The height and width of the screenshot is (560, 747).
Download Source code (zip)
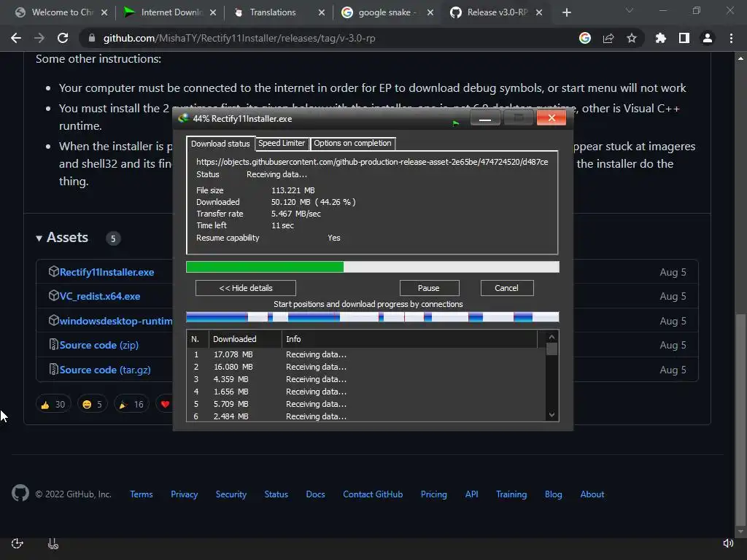point(98,345)
